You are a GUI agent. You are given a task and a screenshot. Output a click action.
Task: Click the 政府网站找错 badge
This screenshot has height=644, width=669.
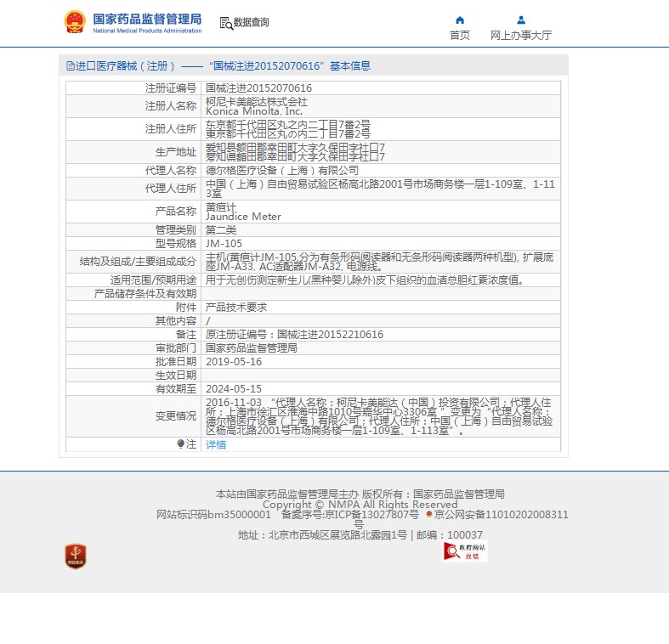click(x=464, y=551)
